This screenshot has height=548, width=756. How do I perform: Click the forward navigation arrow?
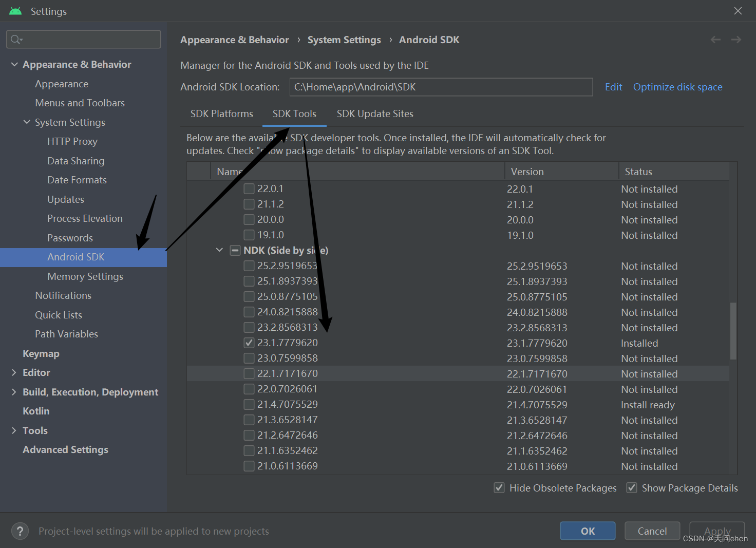(736, 40)
